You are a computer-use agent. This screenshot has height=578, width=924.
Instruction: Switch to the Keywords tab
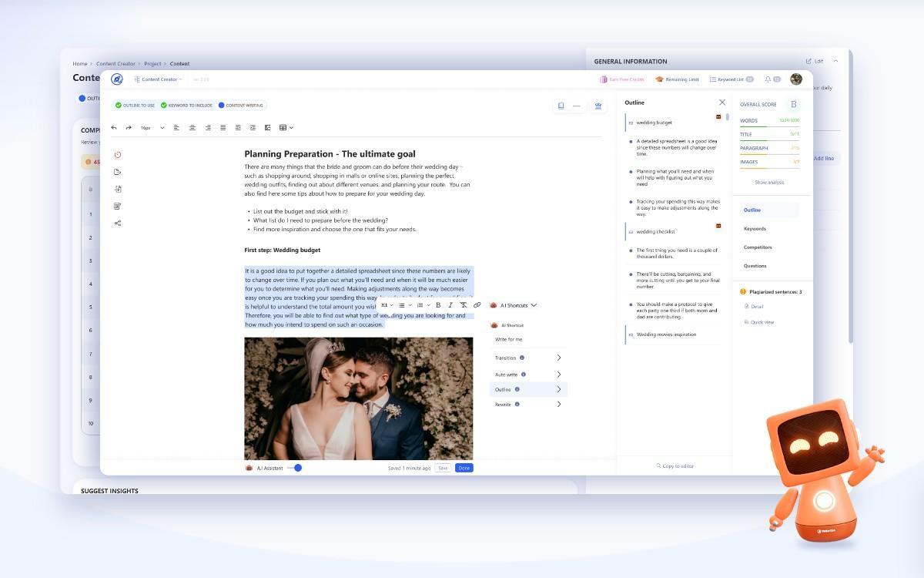coord(755,228)
